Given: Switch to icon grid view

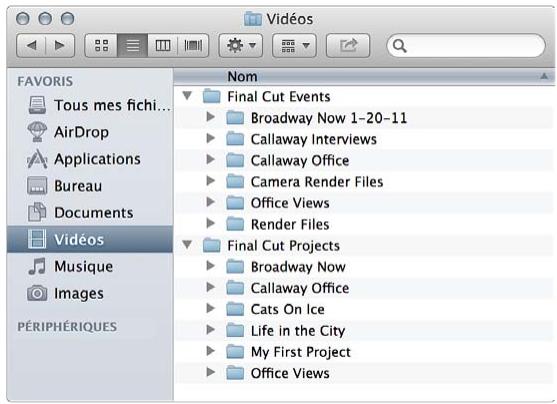Looking at the screenshot, I should pyautogui.click(x=101, y=45).
